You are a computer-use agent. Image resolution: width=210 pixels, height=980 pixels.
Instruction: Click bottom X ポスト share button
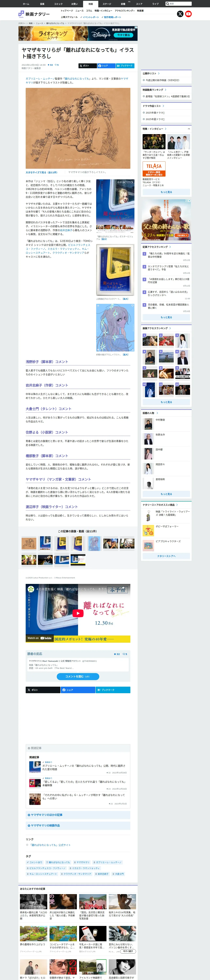pyautogui.click(x=43, y=690)
